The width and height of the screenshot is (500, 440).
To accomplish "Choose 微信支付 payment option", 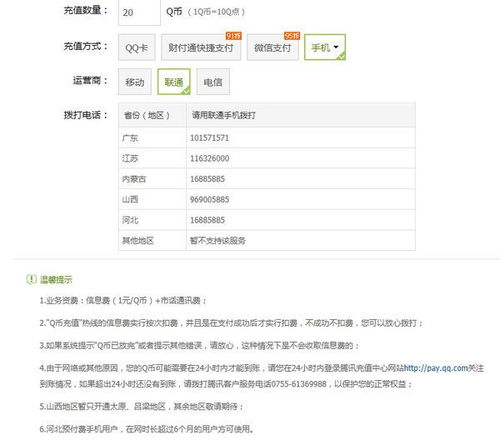I will click(x=273, y=48).
